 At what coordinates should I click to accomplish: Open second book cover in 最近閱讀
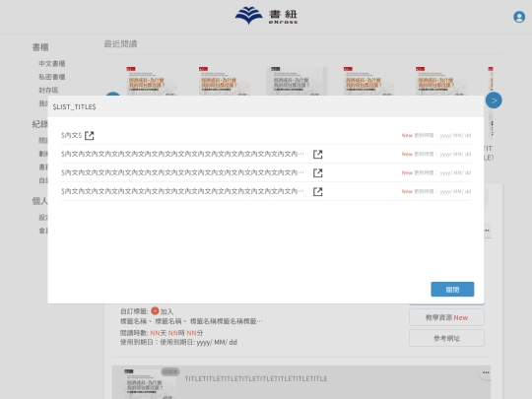pos(225,81)
